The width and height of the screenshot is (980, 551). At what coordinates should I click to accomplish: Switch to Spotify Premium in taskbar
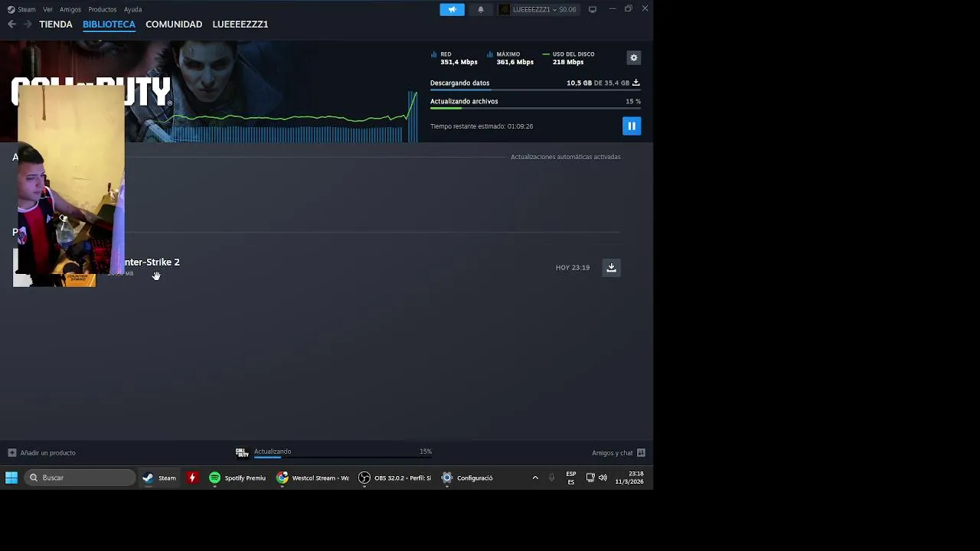coord(237,478)
